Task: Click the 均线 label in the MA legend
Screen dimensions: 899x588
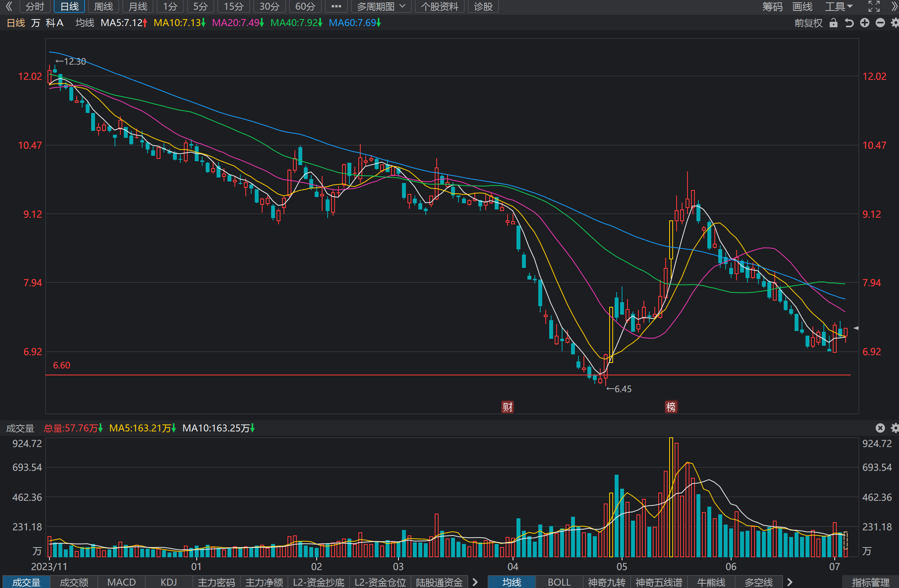Action: tap(85, 23)
